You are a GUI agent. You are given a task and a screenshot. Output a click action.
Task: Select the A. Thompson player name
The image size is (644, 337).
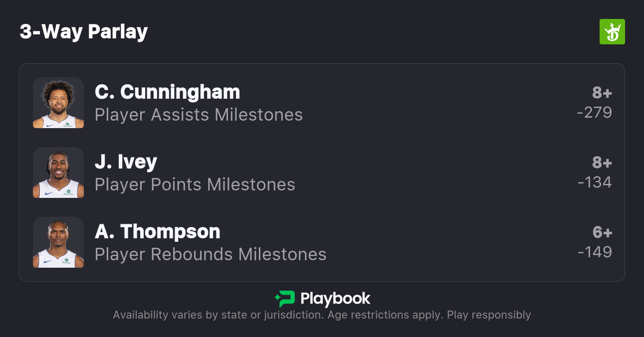tap(157, 232)
